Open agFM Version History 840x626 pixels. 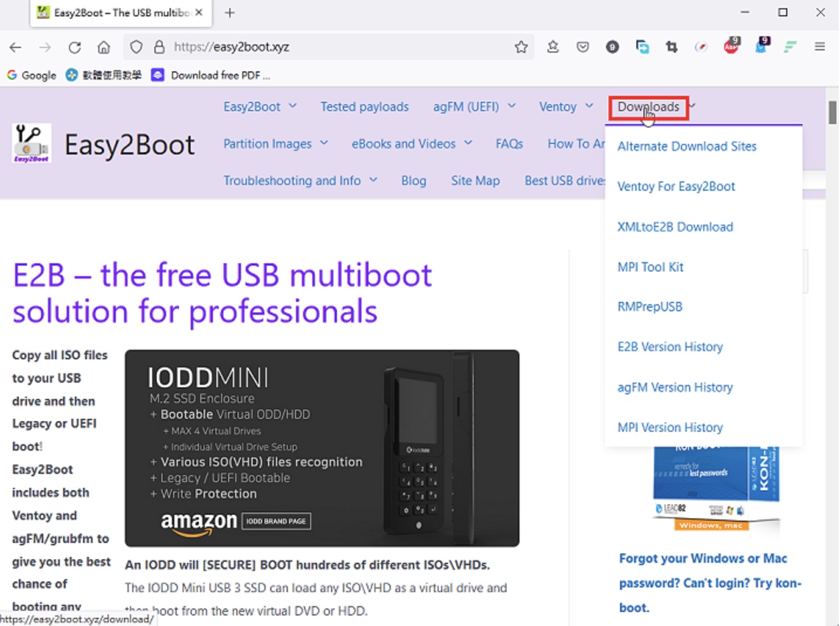coord(675,387)
